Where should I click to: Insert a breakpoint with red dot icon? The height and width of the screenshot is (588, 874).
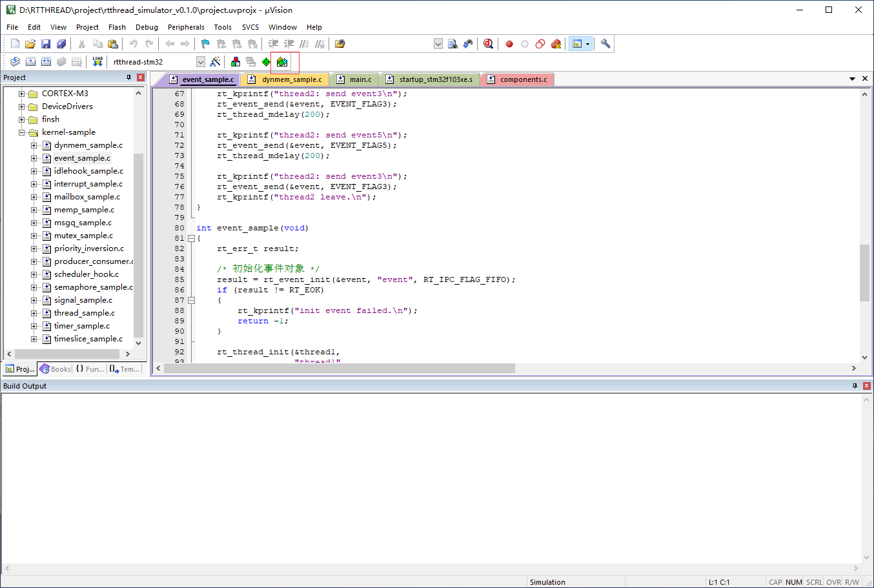[509, 44]
